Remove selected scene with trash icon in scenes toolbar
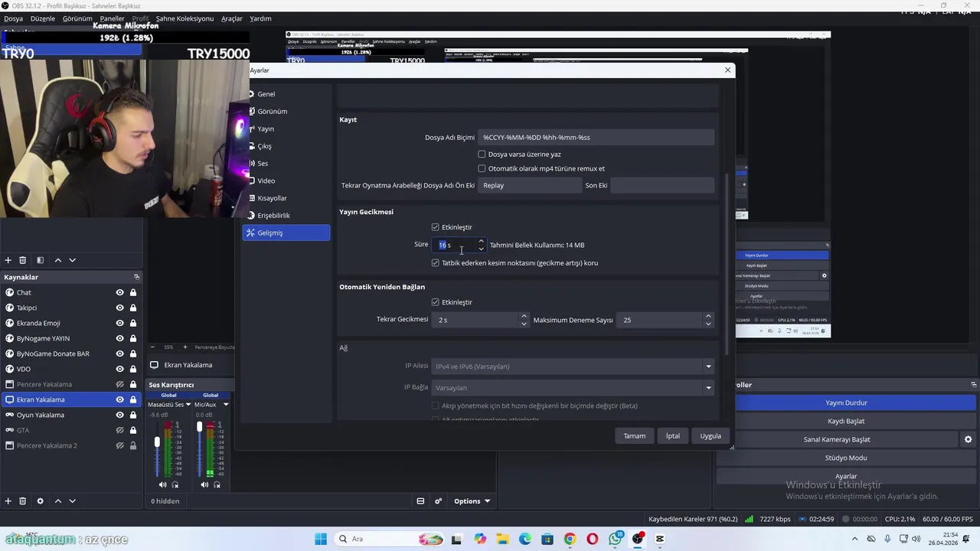The image size is (980, 551). [23, 260]
